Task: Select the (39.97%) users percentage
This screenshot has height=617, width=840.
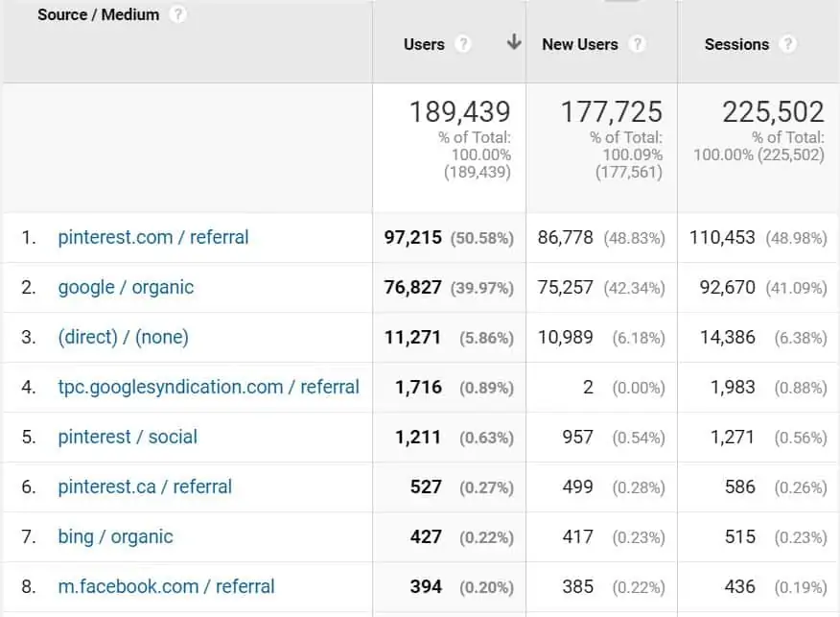Action: pos(482,288)
